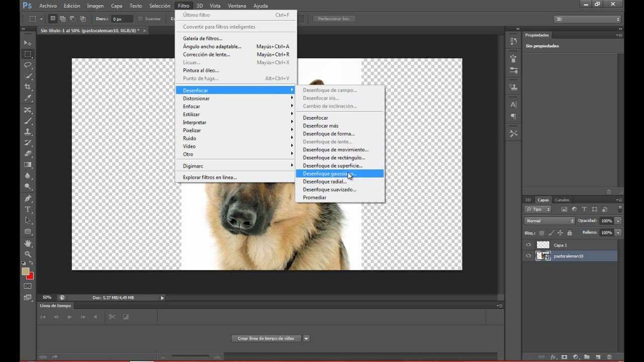
Task: Open the Ventana menu
Action: [x=237, y=6]
